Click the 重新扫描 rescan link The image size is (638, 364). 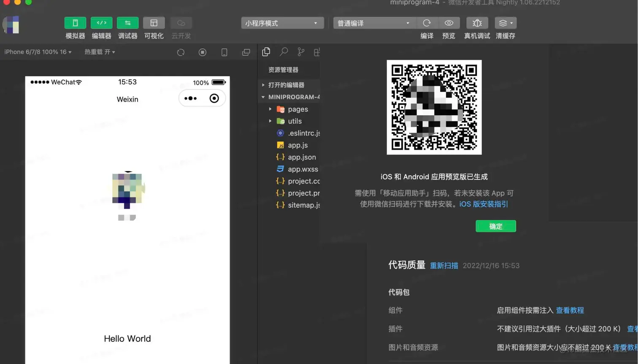[x=444, y=266]
